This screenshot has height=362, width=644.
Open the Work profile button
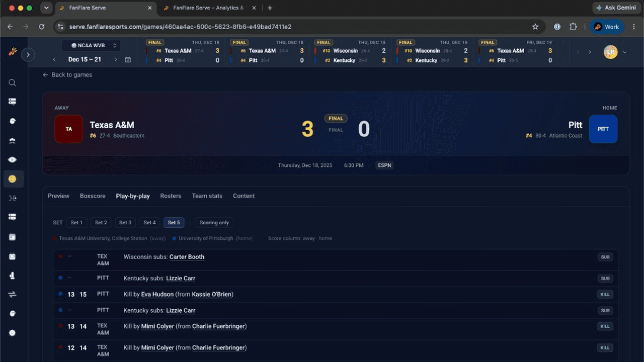pos(607,27)
